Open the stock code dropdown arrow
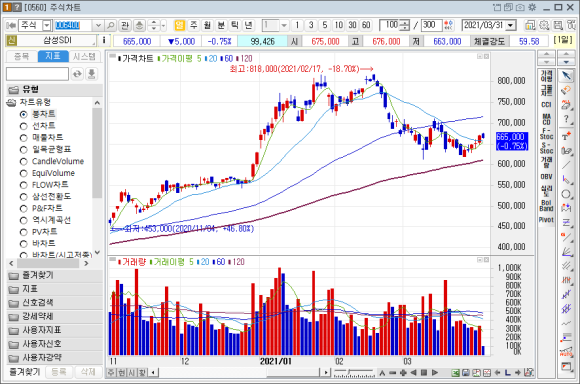Screen dimensions: 580x384 click(98, 26)
